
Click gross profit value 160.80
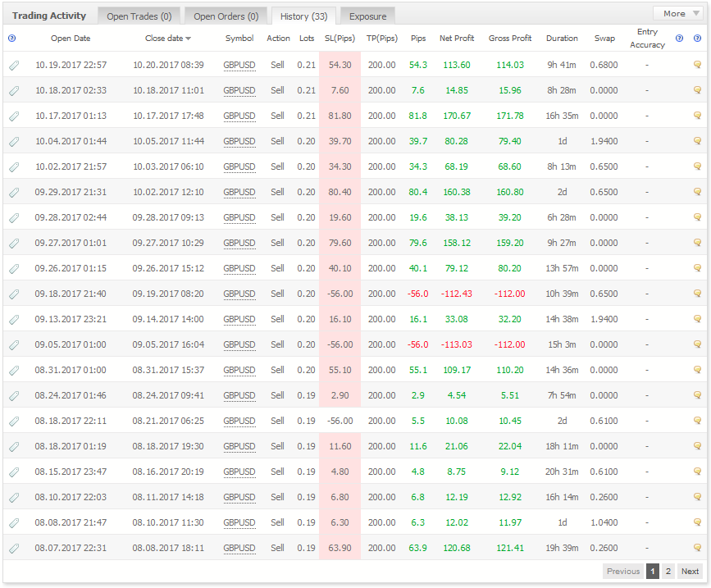[x=510, y=192]
